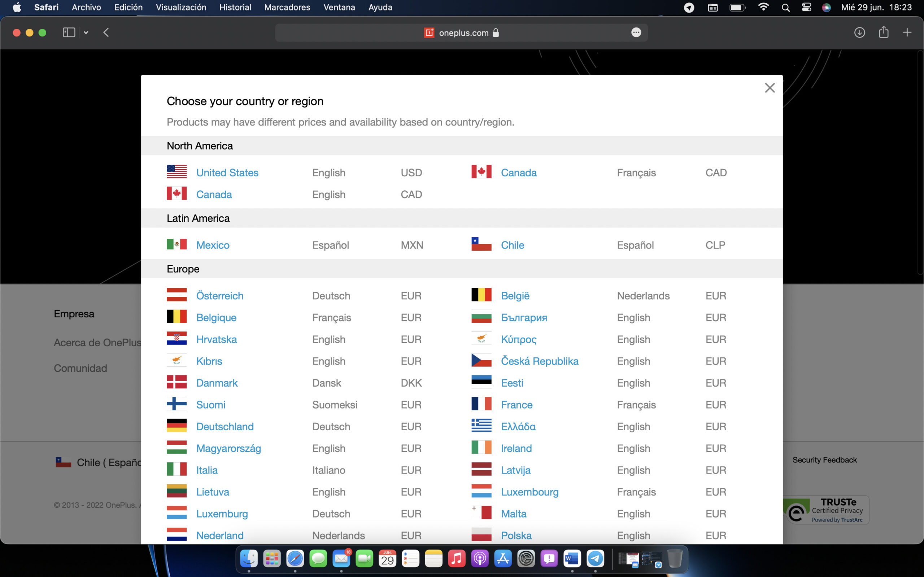Click the page options ellipsis icon
The height and width of the screenshot is (577, 924).
coord(636,33)
